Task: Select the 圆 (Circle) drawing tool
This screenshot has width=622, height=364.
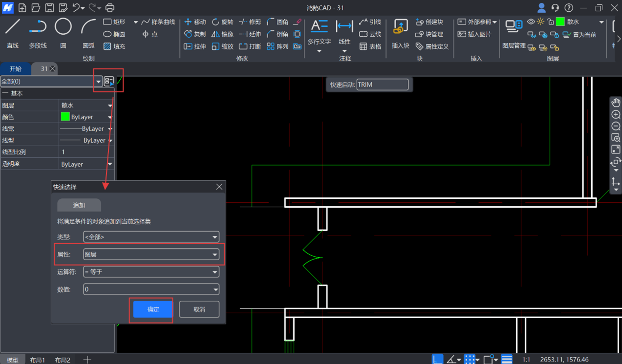Action: coord(63,32)
